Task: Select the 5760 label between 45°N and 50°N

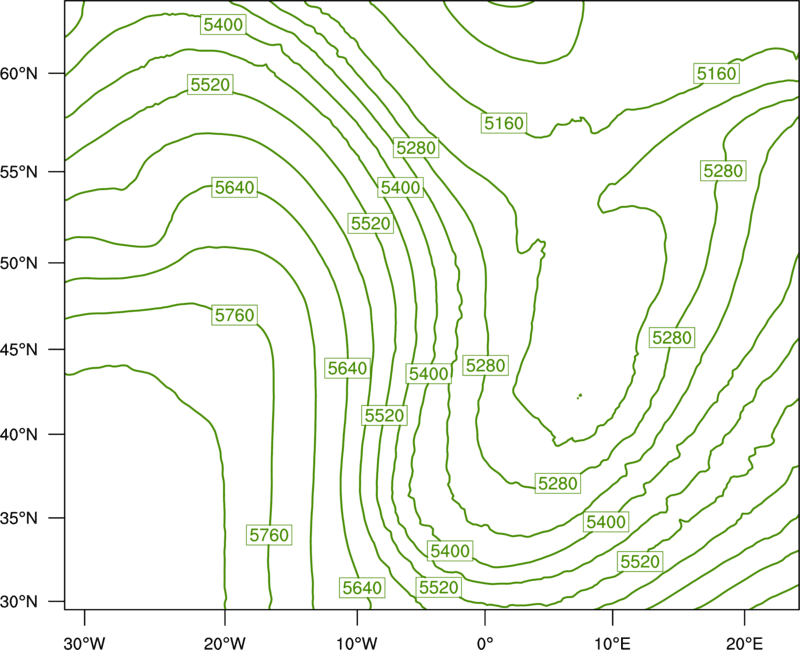Action: coord(235,315)
